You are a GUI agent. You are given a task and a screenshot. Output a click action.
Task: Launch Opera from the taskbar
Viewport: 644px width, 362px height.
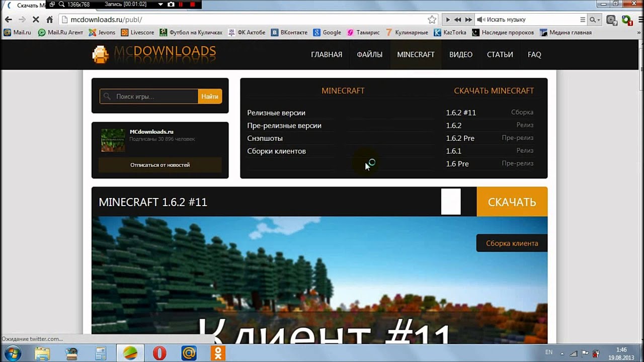click(x=159, y=353)
